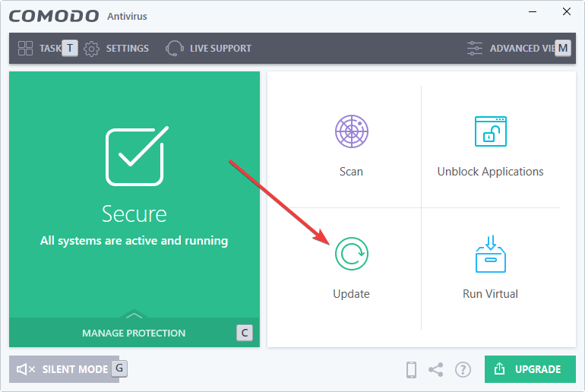Open the TASKS menu label
The image size is (585, 392).
50,49
